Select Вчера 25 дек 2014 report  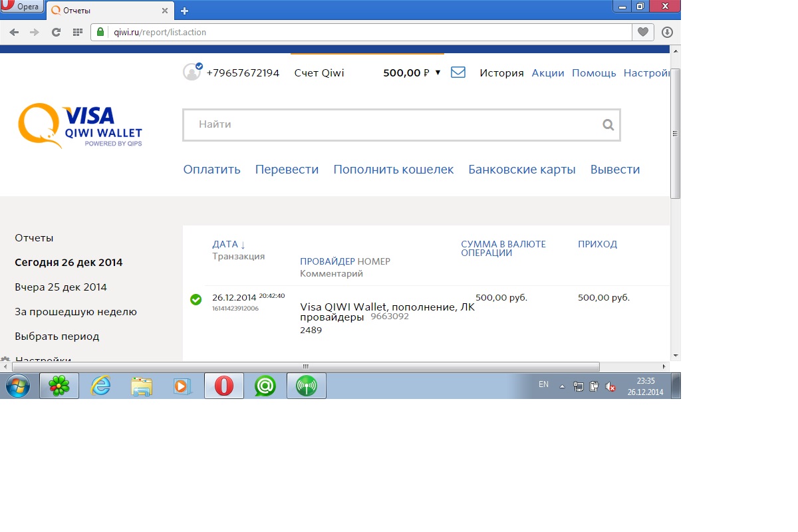(61, 287)
